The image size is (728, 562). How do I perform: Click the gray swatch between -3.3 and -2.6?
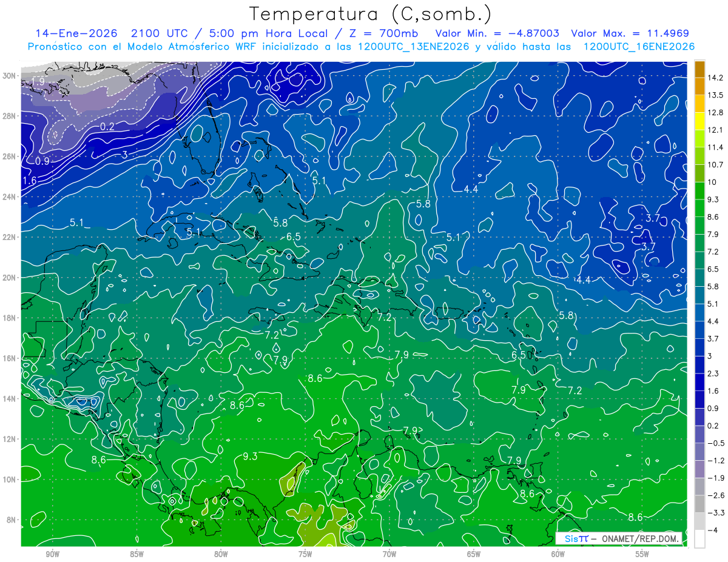699,504
